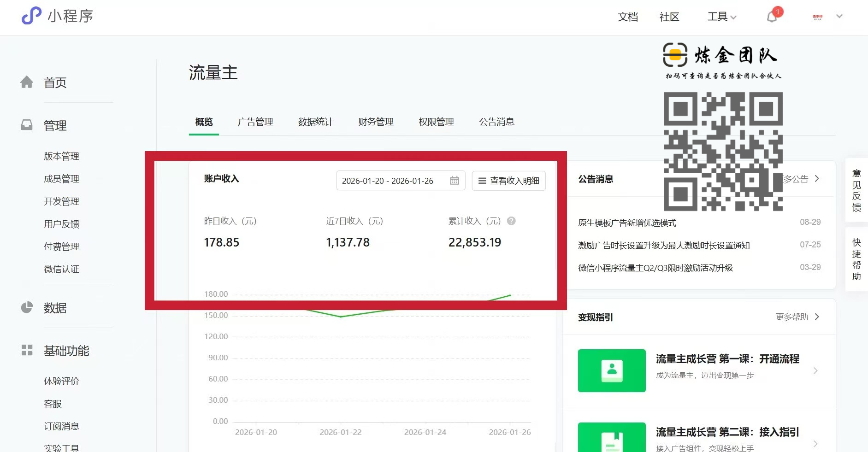Switch to the 广告管理 tab
868x452 pixels.
click(256, 122)
